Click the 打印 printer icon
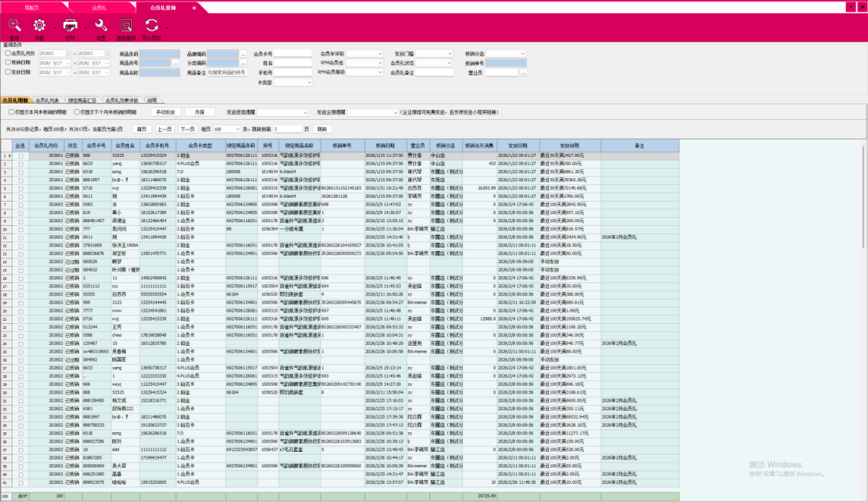Image resolution: width=868 pixels, height=502 pixels. [71, 27]
